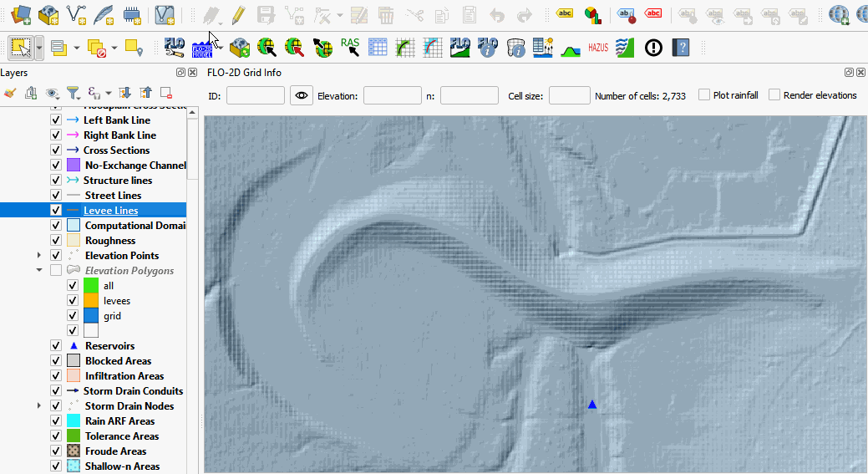Image resolution: width=868 pixels, height=474 pixels.
Task: Expand the Elevation Points layer group
Action: tap(38, 256)
